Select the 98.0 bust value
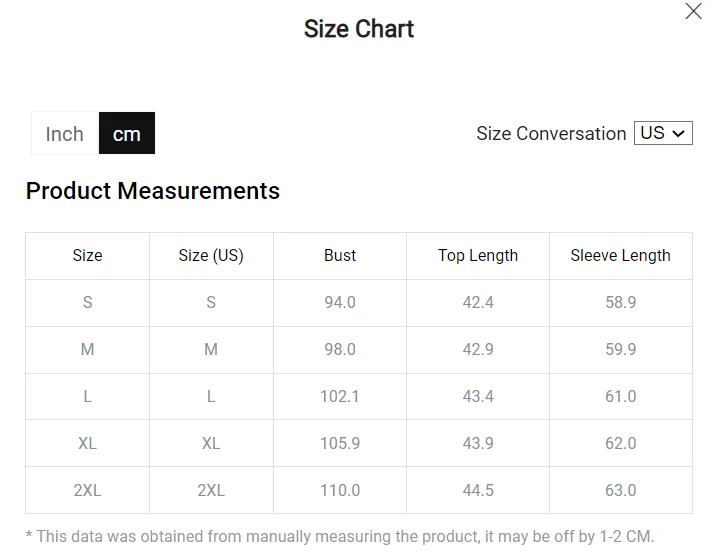The width and height of the screenshot is (718, 553). point(340,350)
